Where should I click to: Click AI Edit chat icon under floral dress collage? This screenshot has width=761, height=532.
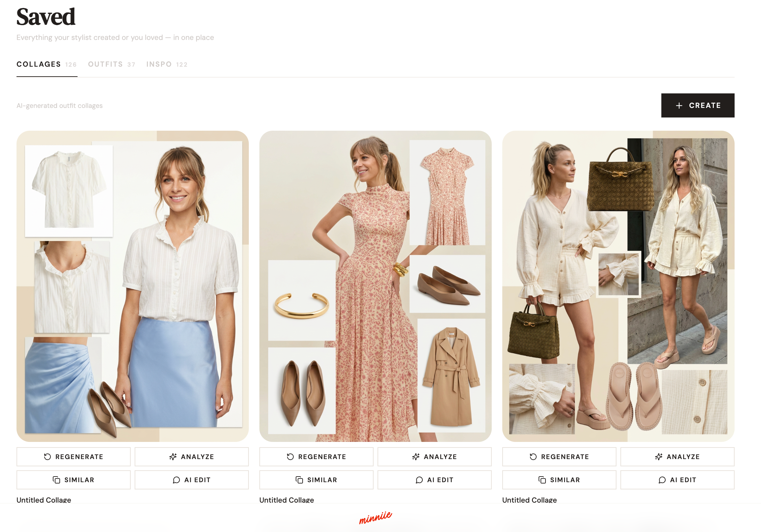419,480
